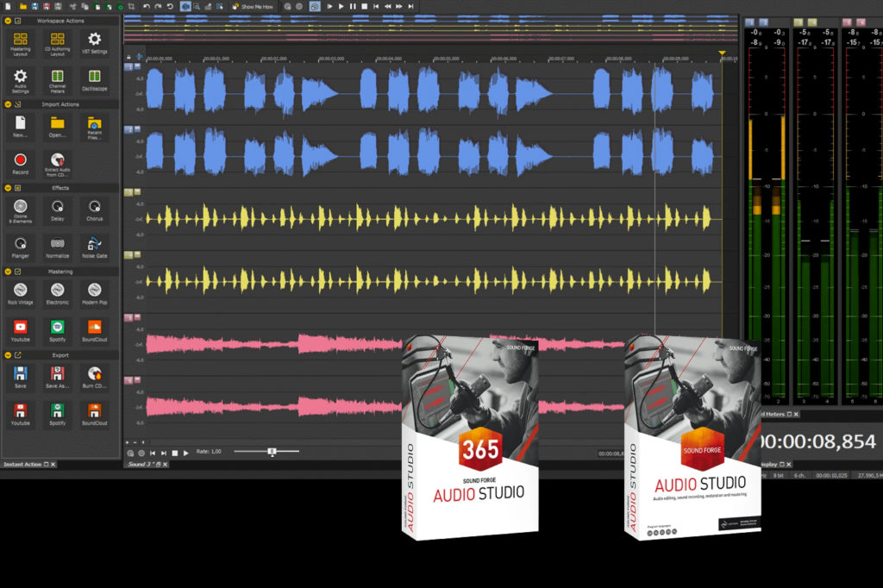Click Stop in the Sound 3 window transport
Screen dimensions: 883x588
click(x=174, y=453)
